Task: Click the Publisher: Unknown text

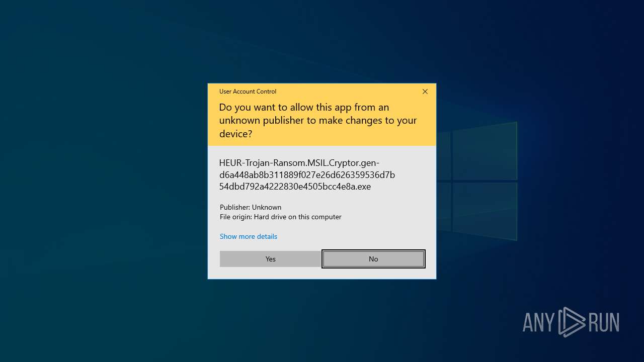Action: click(x=251, y=207)
